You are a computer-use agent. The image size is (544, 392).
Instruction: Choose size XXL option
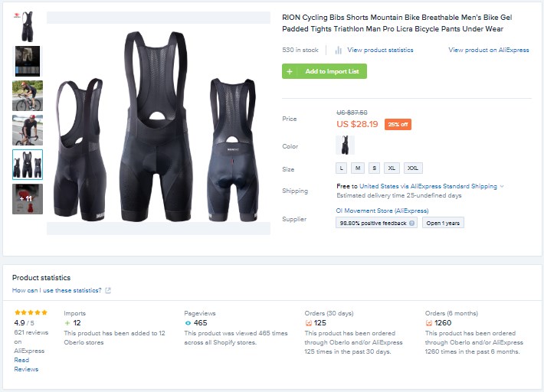coord(413,168)
